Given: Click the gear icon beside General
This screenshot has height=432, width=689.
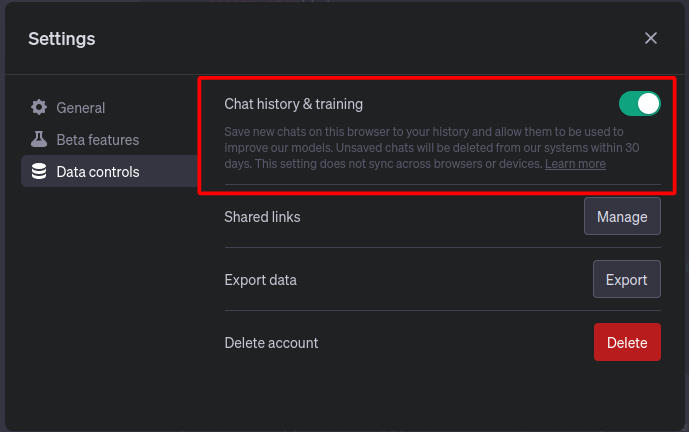Looking at the screenshot, I should tap(39, 107).
